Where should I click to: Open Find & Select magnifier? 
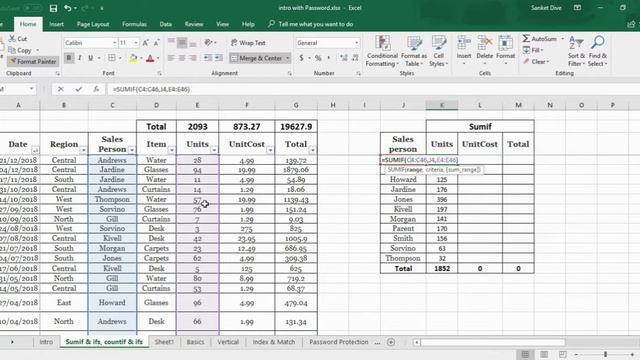click(598, 51)
